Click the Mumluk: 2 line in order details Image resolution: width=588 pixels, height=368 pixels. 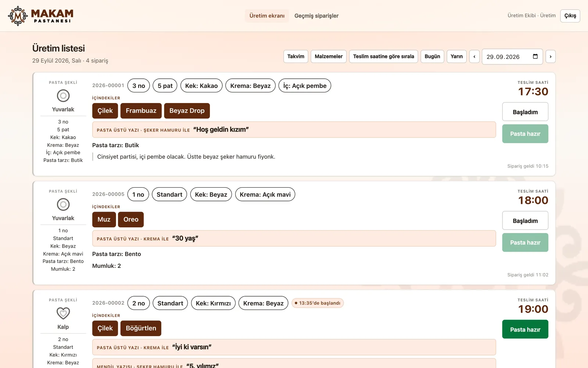pyautogui.click(x=107, y=266)
